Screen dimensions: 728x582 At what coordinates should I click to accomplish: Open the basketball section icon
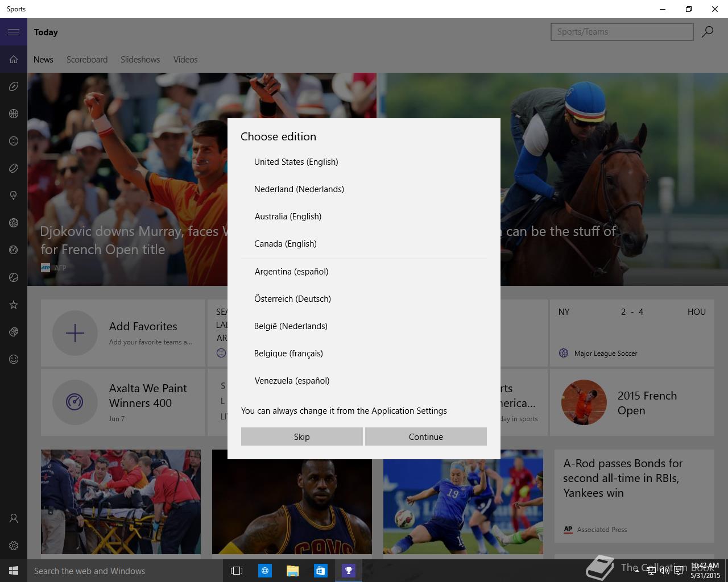pyautogui.click(x=14, y=114)
